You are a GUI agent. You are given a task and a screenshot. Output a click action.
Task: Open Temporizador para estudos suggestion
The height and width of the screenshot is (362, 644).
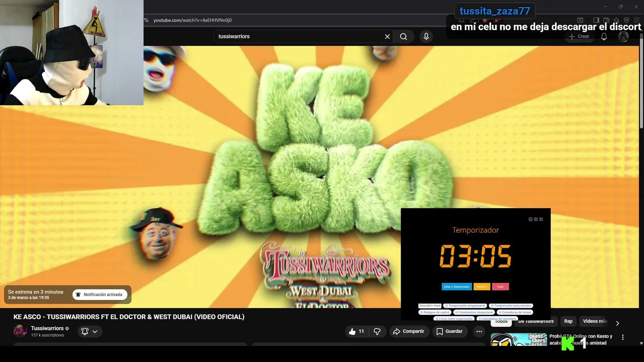tap(511, 306)
